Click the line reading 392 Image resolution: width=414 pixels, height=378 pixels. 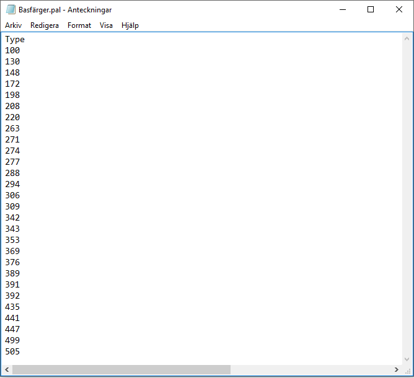coord(12,296)
